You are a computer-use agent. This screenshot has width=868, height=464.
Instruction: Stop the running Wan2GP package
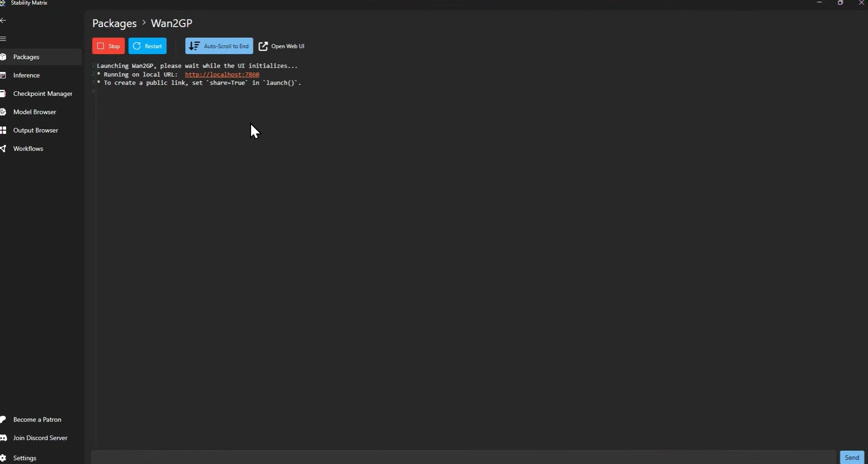[x=108, y=46]
